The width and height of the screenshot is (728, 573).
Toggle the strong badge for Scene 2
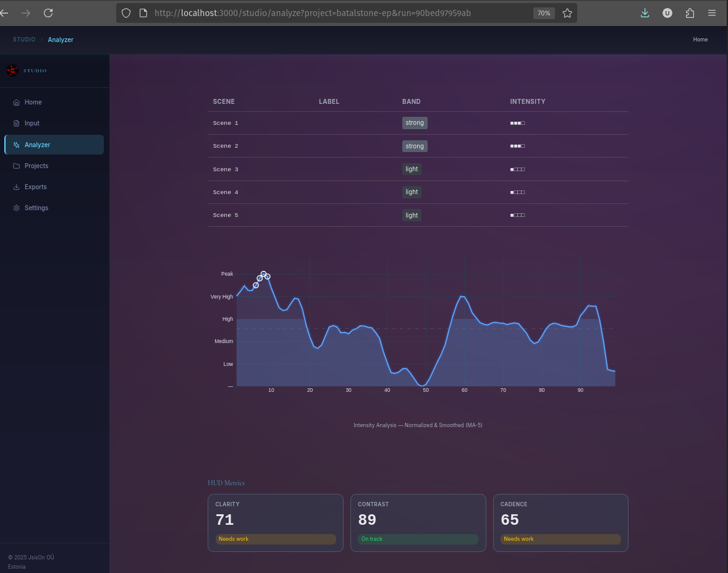[x=415, y=146]
